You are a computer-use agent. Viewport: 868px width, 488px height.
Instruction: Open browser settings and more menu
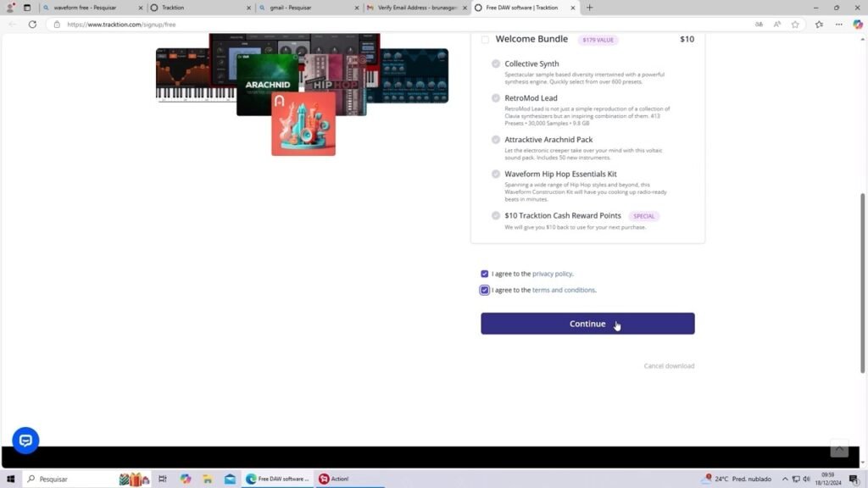(x=839, y=25)
